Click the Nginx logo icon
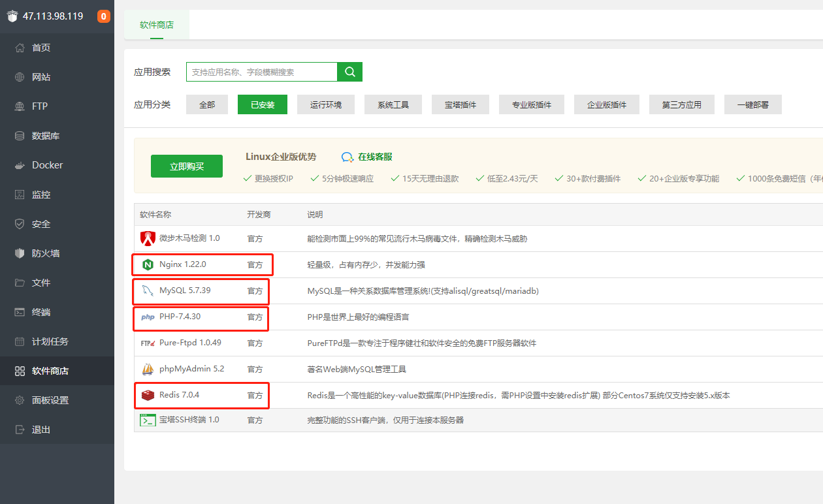Image resolution: width=823 pixels, height=504 pixels. 148,264
